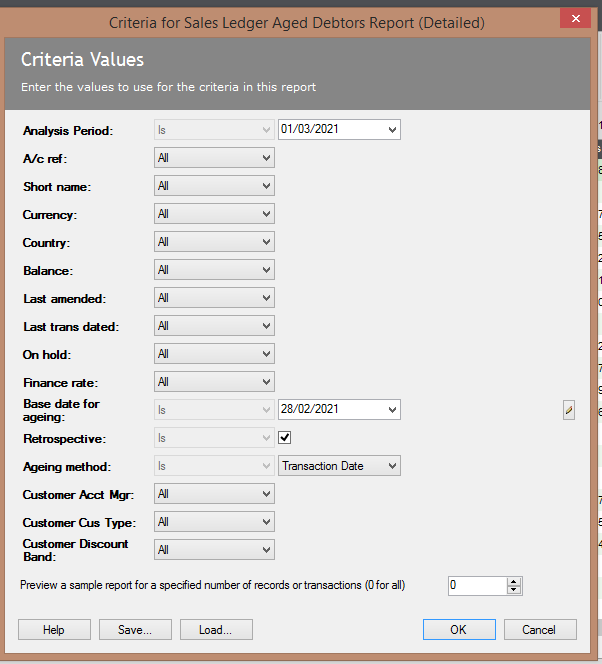Screen dimensions: 602x664
Task: Click the Load... button
Action: tap(215, 630)
